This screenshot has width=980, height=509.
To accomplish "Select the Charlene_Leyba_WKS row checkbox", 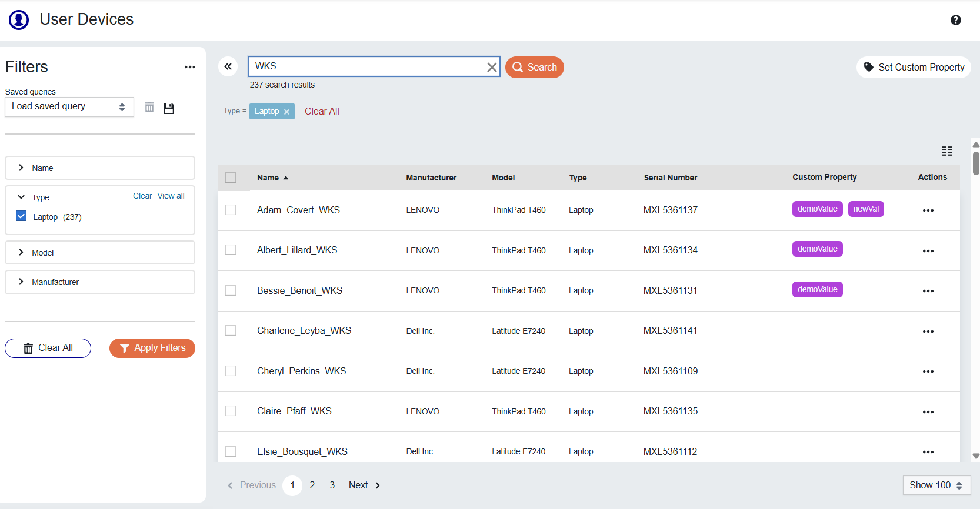I will (231, 331).
